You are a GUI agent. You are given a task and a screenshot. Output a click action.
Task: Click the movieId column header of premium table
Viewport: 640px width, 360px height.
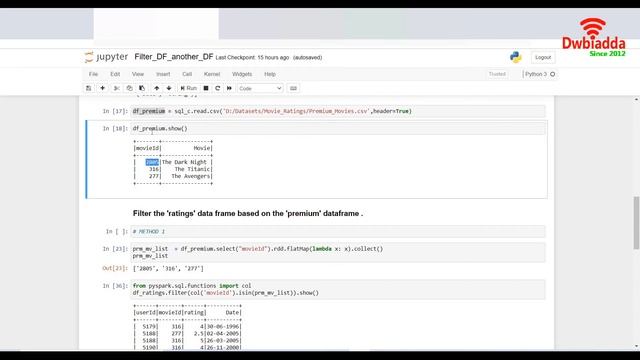click(147, 148)
